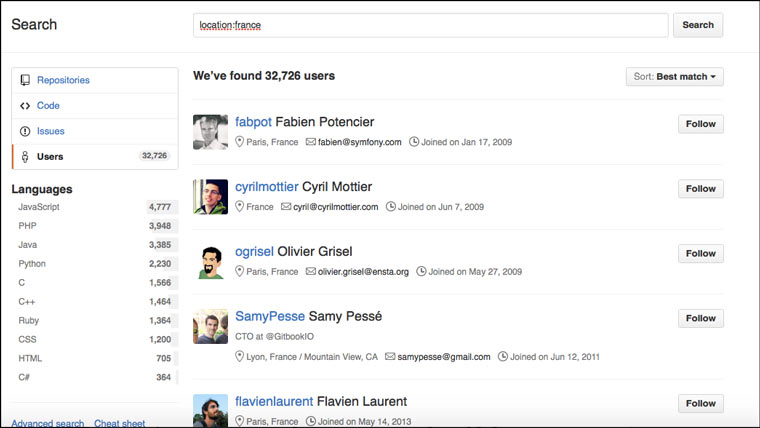760x428 pixels.
Task: Open ogrisel's avatar thumbnail
Action: 211,262
